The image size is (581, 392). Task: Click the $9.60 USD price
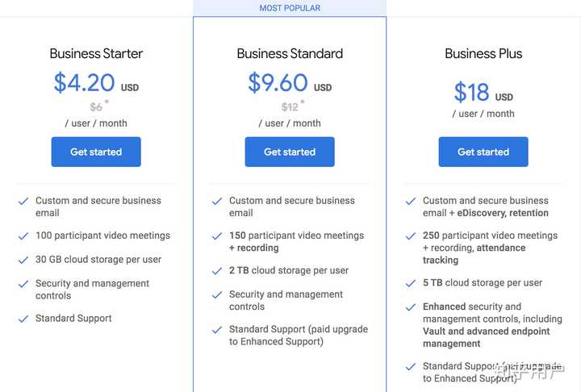pos(289,83)
